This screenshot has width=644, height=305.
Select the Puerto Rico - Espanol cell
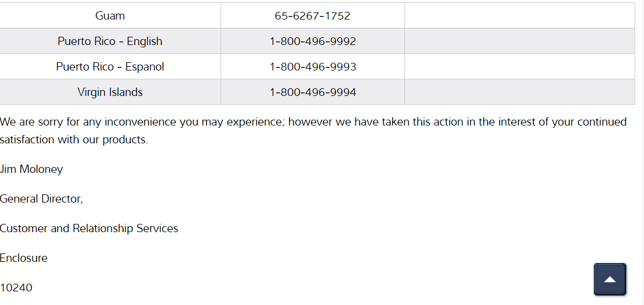(110, 67)
